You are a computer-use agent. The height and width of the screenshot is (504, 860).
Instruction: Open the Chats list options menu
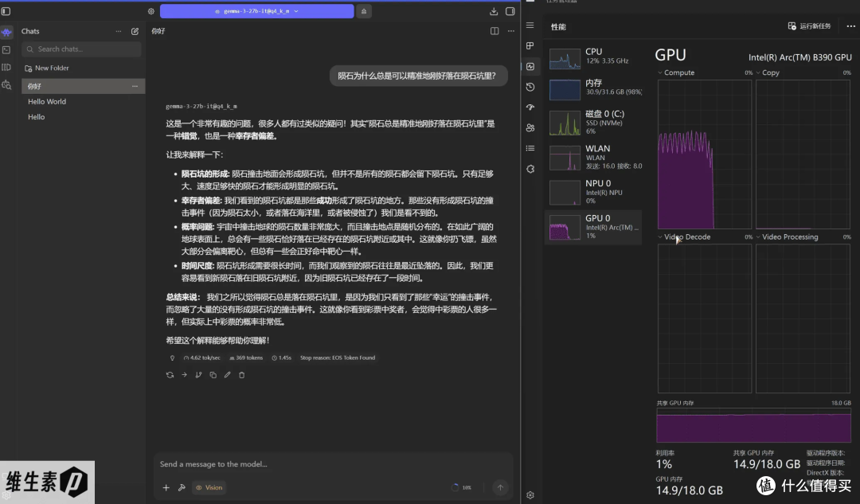coord(119,31)
